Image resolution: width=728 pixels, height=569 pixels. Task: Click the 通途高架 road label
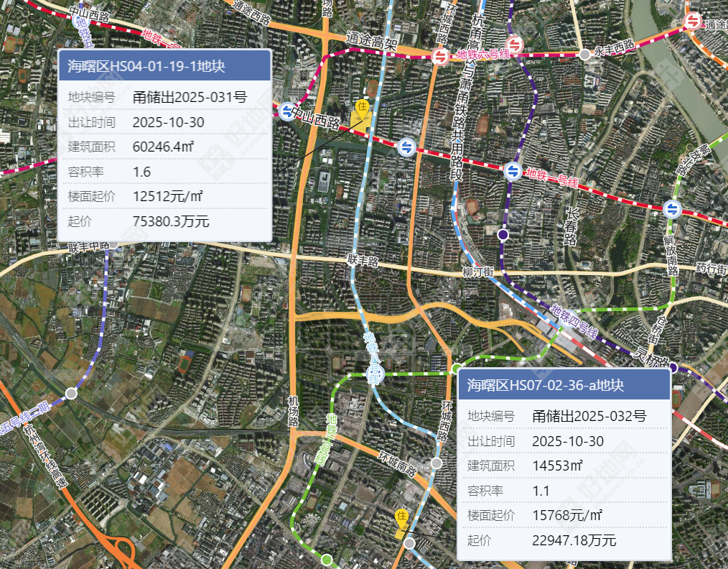coord(371,40)
